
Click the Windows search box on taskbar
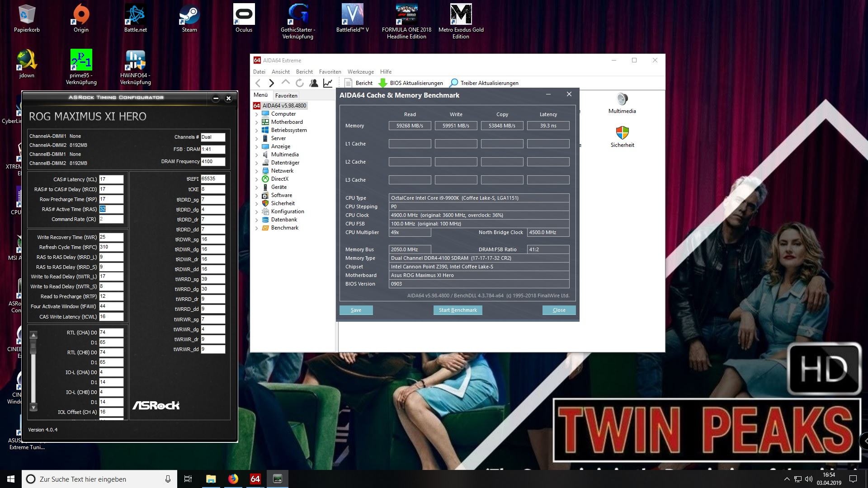click(99, 479)
